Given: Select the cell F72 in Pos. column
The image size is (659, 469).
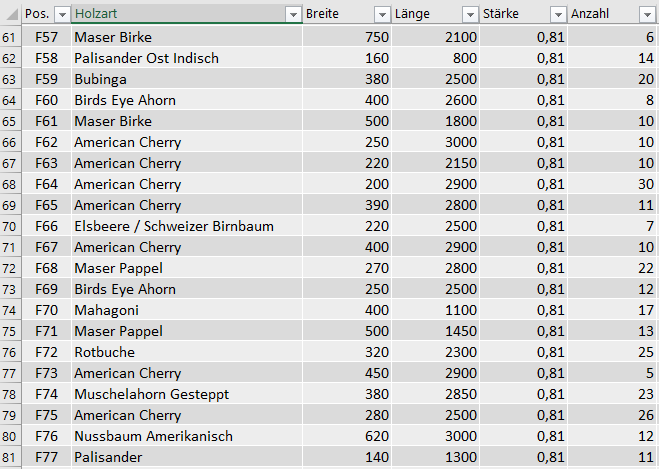Looking at the screenshot, I should 46,352.
